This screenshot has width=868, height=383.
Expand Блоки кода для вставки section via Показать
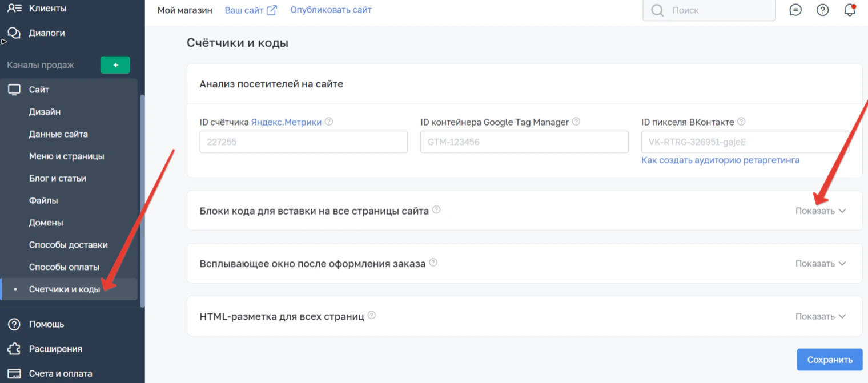point(821,211)
